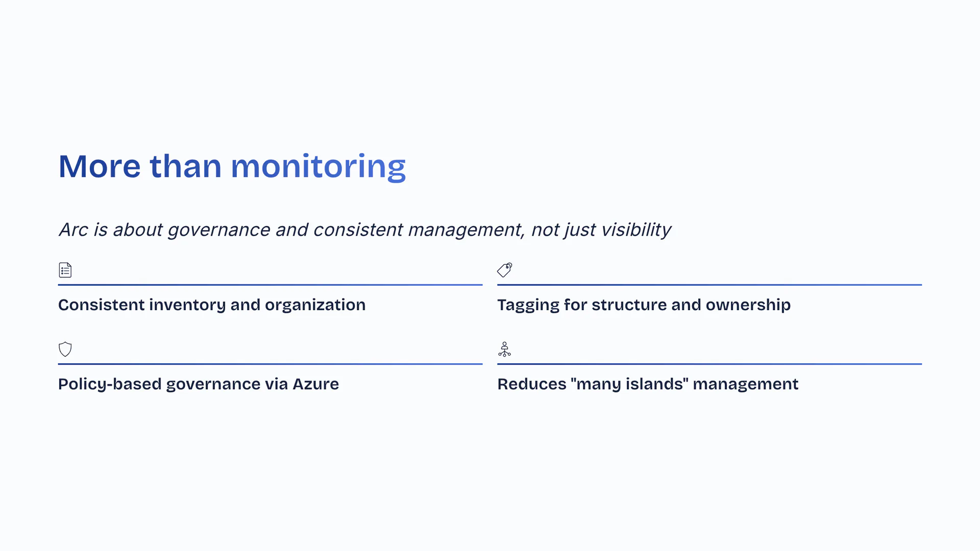The width and height of the screenshot is (980, 551).
Task: Select "Consistent inventory and organization" heading
Action: [x=212, y=305]
